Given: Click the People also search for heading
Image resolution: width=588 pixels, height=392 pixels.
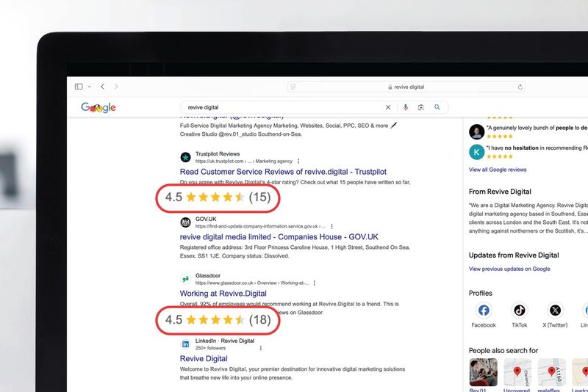Looking at the screenshot, I should coord(503,351).
